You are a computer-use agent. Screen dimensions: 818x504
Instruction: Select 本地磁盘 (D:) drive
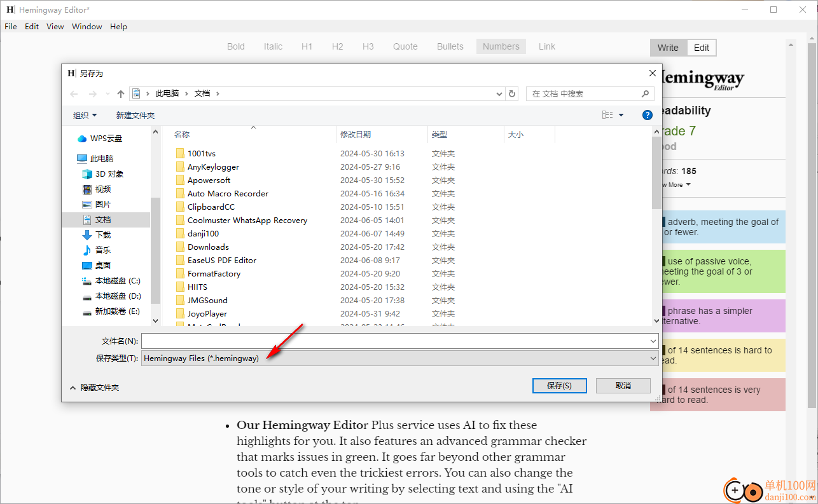(111, 296)
